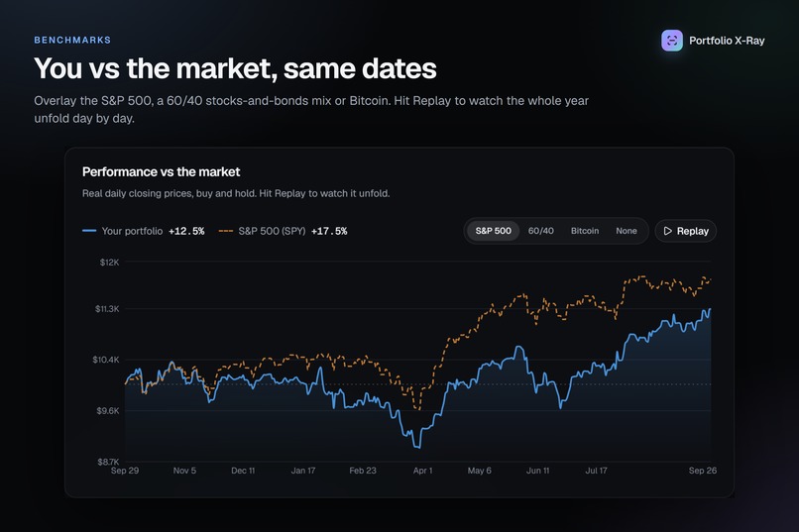Click the Nov 5 date label
799x532 pixels.
click(x=184, y=471)
